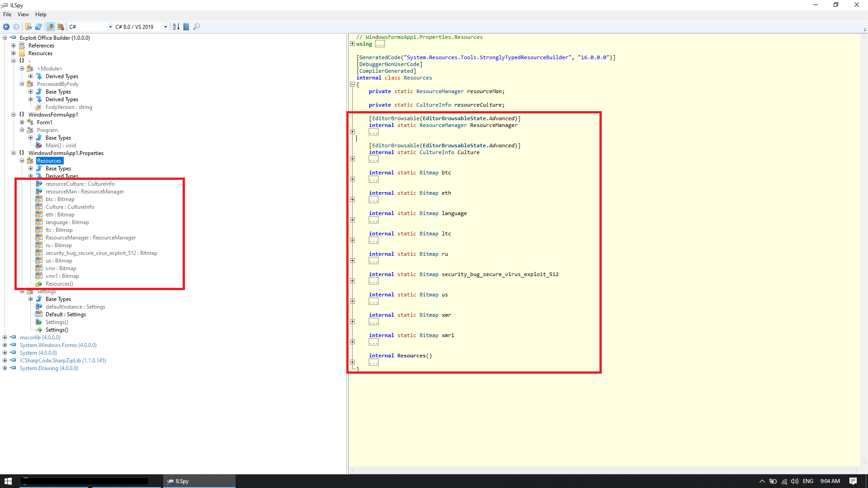This screenshot has height=488, width=868.
Task: Click the Open assembly folder icon
Action: tap(28, 27)
